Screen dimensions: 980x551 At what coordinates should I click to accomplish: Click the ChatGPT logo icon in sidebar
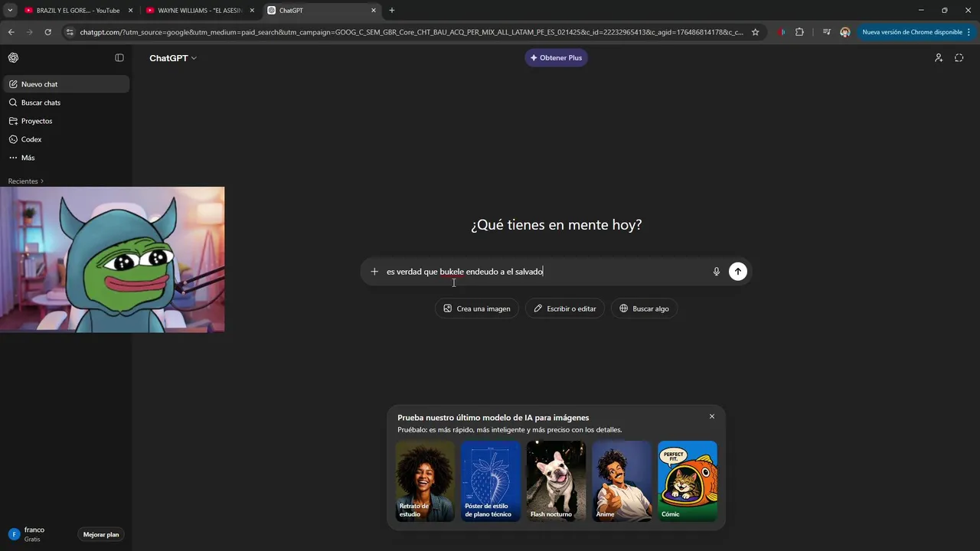point(13,57)
